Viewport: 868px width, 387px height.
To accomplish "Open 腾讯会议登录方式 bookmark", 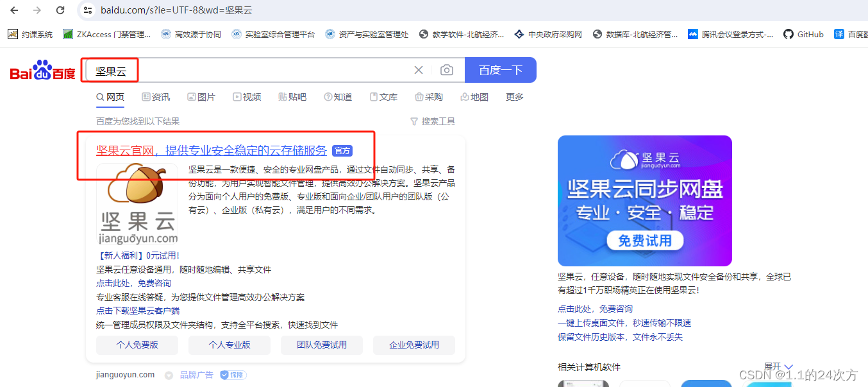I will point(730,34).
